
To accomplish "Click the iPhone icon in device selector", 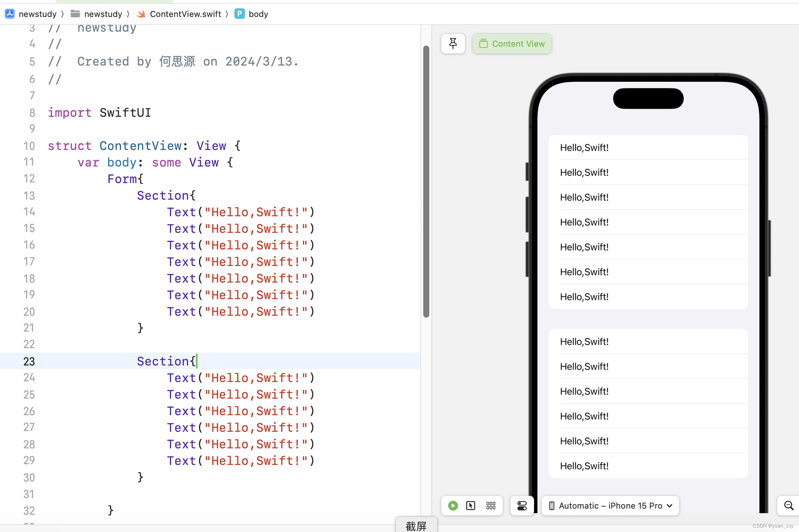I will tap(551, 506).
